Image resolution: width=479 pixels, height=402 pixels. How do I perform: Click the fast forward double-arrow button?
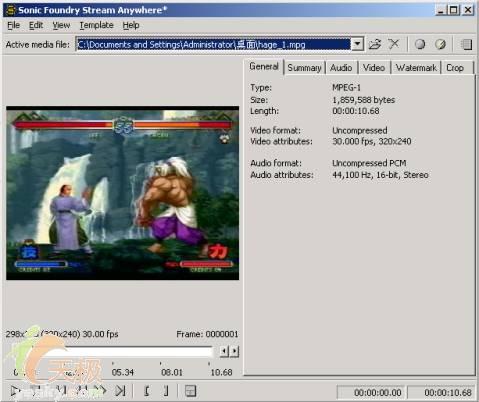coord(100,391)
